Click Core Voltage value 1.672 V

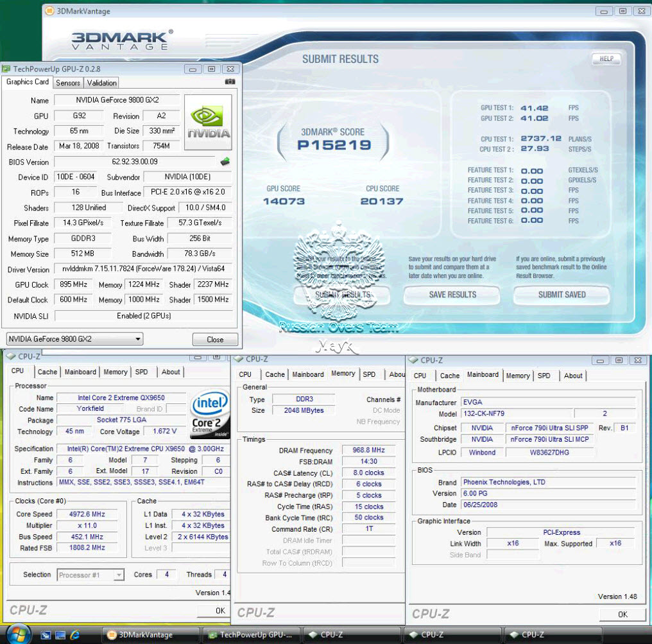click(x=165, y=431)
